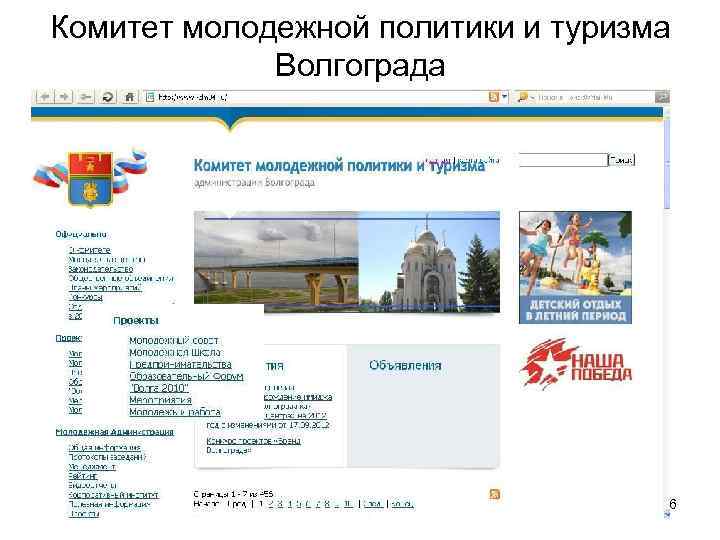The height and width of the screenshot is (540, 720).
Task: Click the Объявления heading
Action: click(405, 366)
